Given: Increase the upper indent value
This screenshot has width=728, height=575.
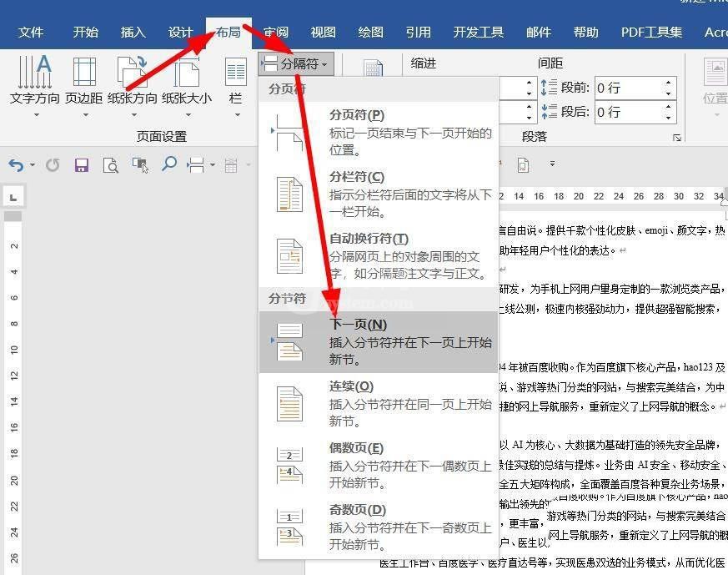Looking at the screenshot, I should tap(529, 83).
